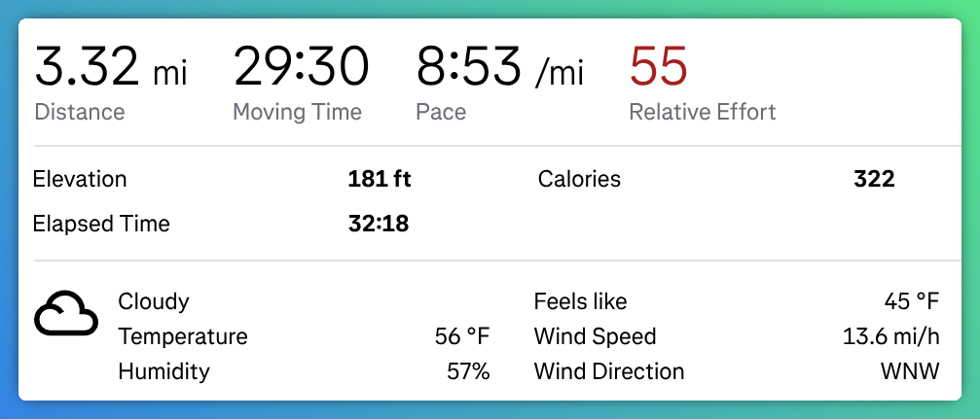Image resolution: width=980 pixels, height=419 pixels.
Task: Select the 3.32 mi distance value
Action: tap(111, 65)
